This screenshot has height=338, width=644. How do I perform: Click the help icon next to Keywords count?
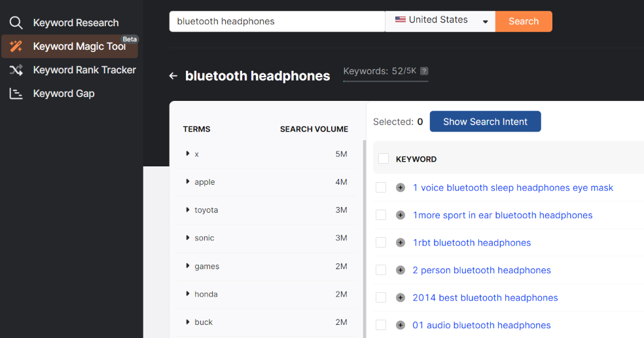[x=424, y=71]
